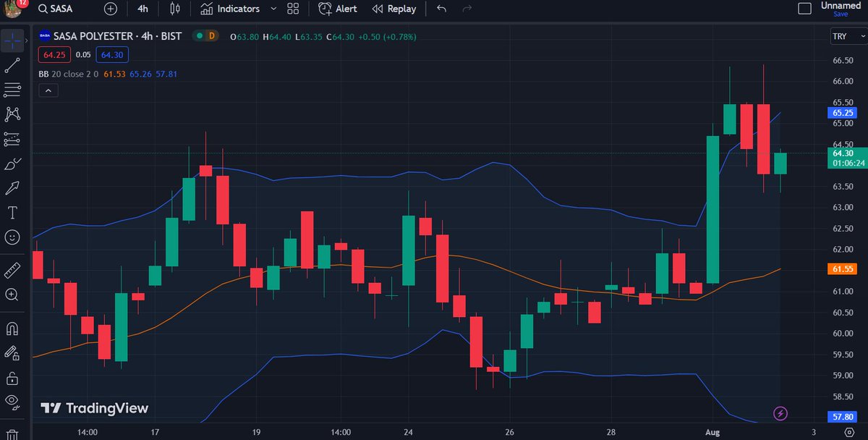This screenshot has height=440, width=868.
Task: Toggle stay in drawing mode
Action: (12, 353)
